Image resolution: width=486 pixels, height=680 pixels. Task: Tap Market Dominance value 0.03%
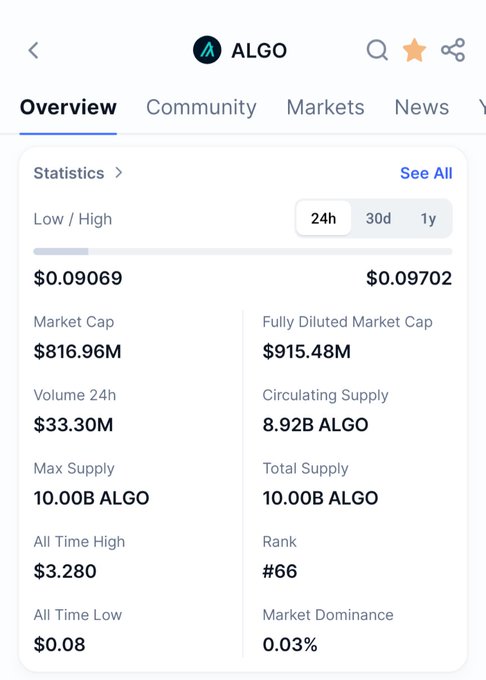pyautogui.click(x=290, y=644)
